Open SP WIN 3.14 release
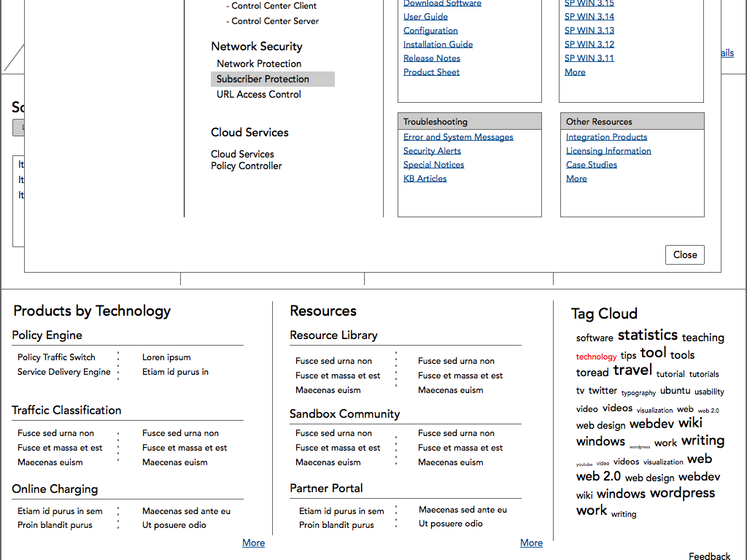This screenshot has width=747, height=560. pyautogui.click(x=589, y=17)
